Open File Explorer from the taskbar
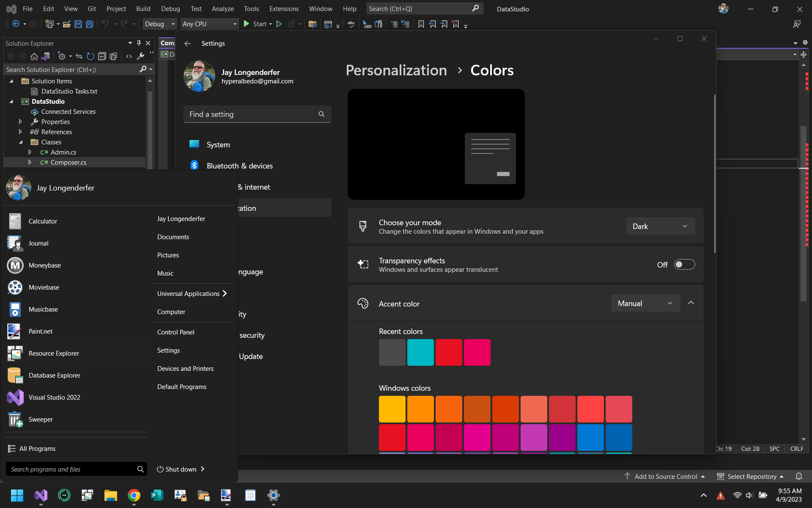The image size is (812, 508). click(111, 495)
